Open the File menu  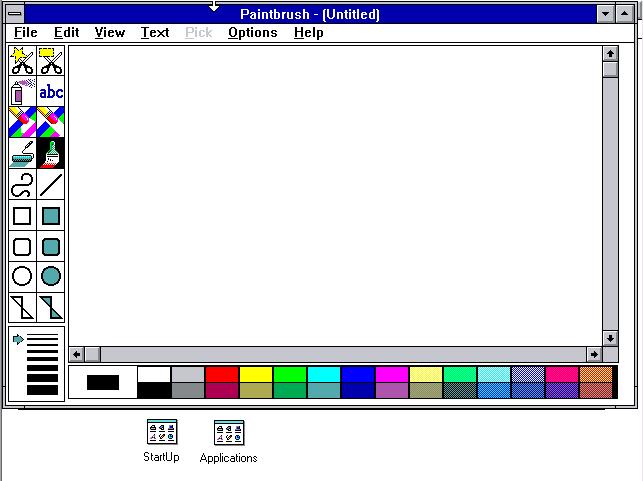(x=25, y=32)
